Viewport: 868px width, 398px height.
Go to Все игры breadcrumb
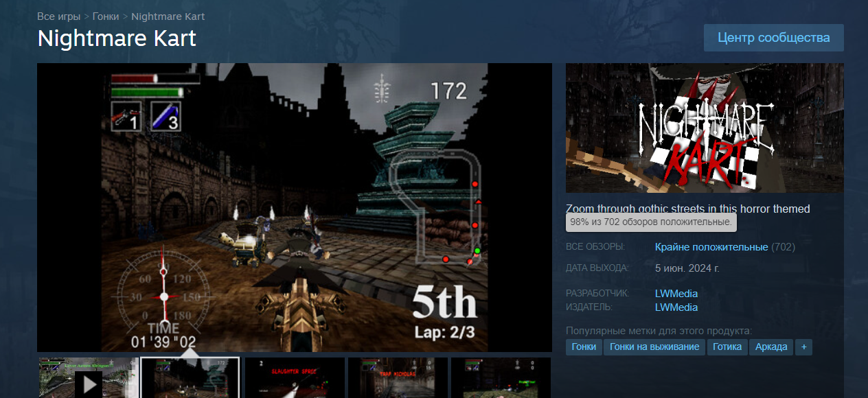click(x=58, y=16)
